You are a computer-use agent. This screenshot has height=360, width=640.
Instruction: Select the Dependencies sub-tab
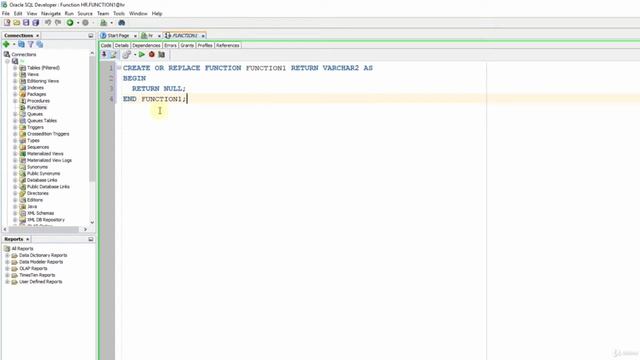pos(146,45)
